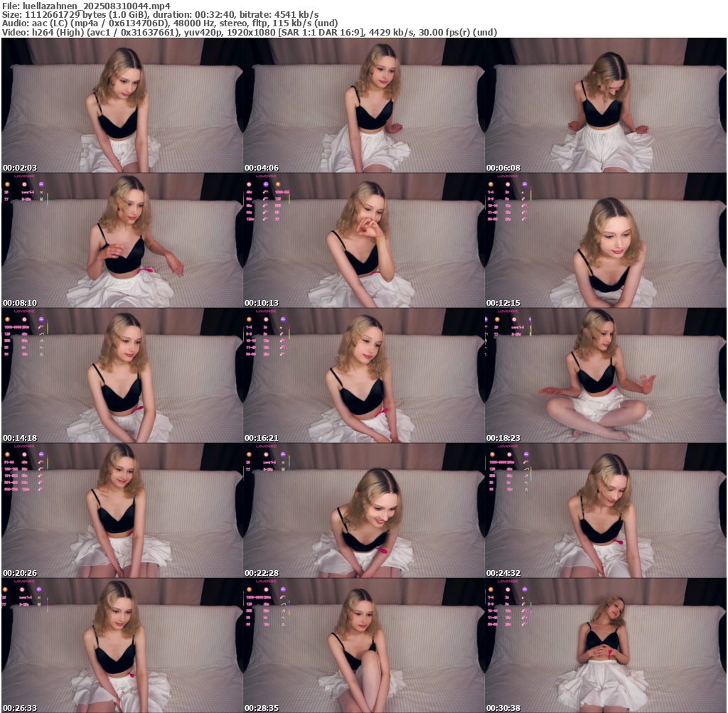Open the thumbnail stamped 00:02:03
The width and height of the screenshot is (728, 713).
pyautogui.click(x=122, y=105)
